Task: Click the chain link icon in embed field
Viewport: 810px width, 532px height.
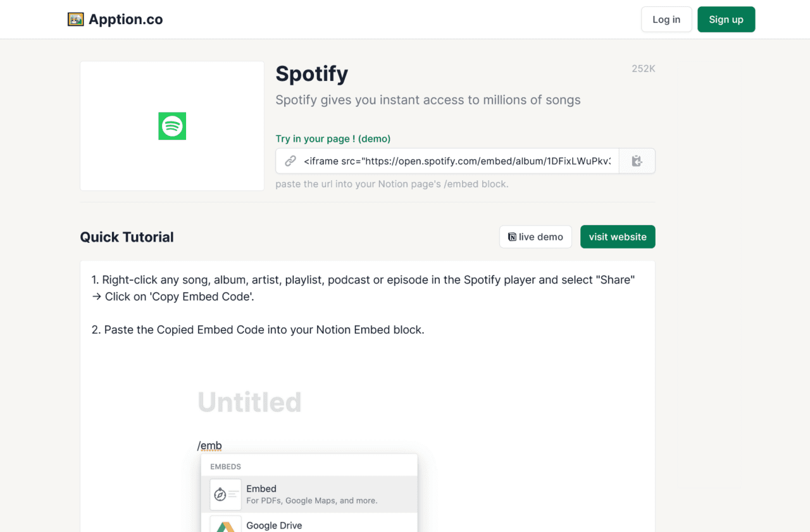Action: (290, 161)
